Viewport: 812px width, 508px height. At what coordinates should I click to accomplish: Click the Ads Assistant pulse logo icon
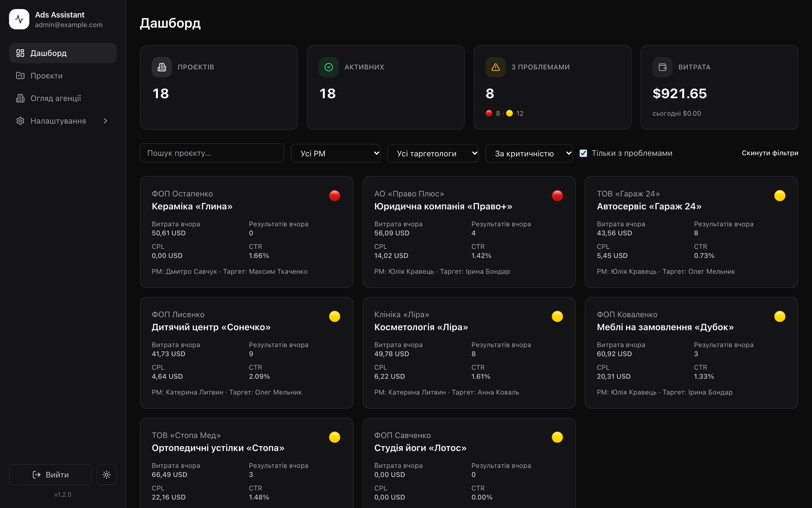click(x=19, y=19)
